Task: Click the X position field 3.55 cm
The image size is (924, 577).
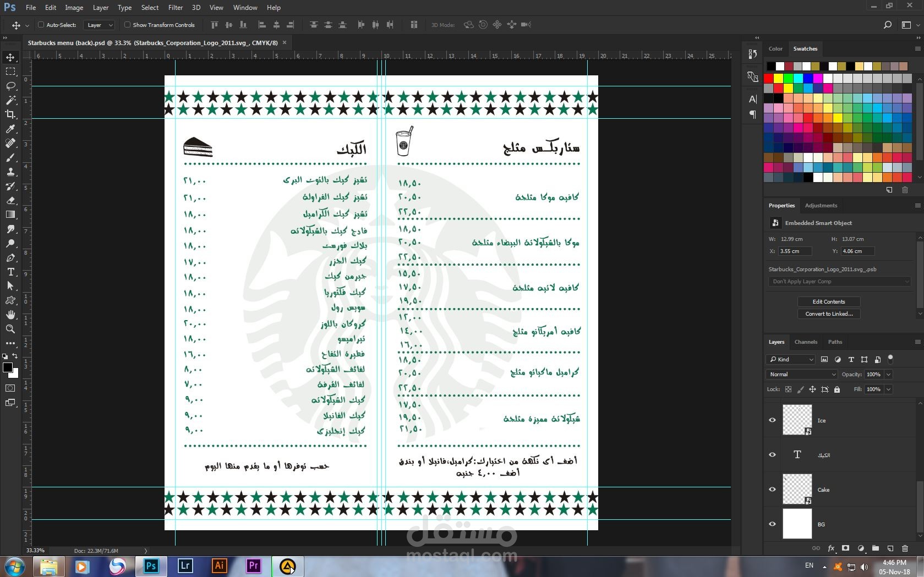Action: (795, 251)
